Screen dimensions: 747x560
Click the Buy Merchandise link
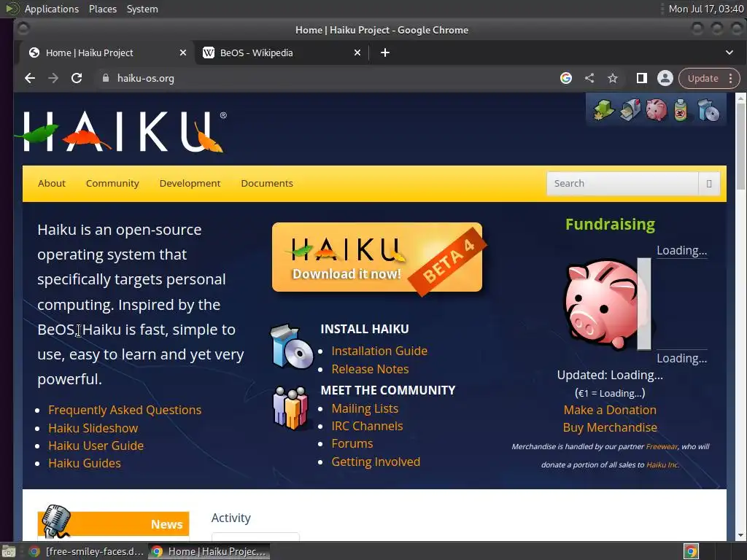pos(610,427)
